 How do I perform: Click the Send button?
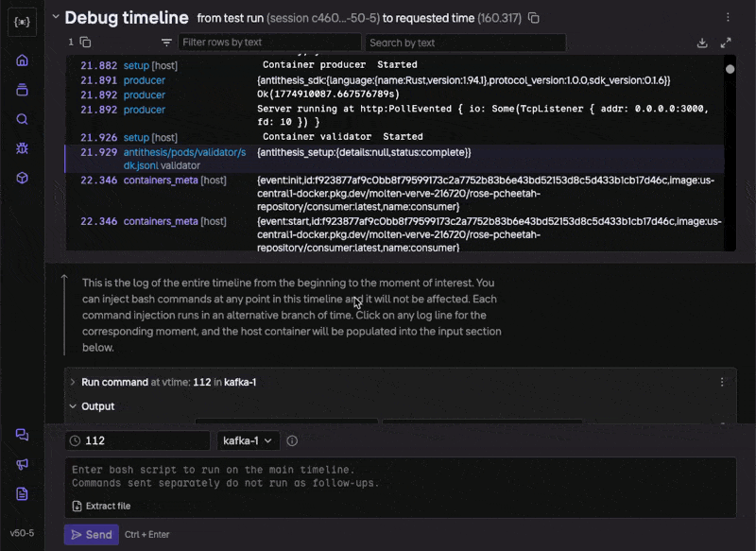[x=91, y=535]
